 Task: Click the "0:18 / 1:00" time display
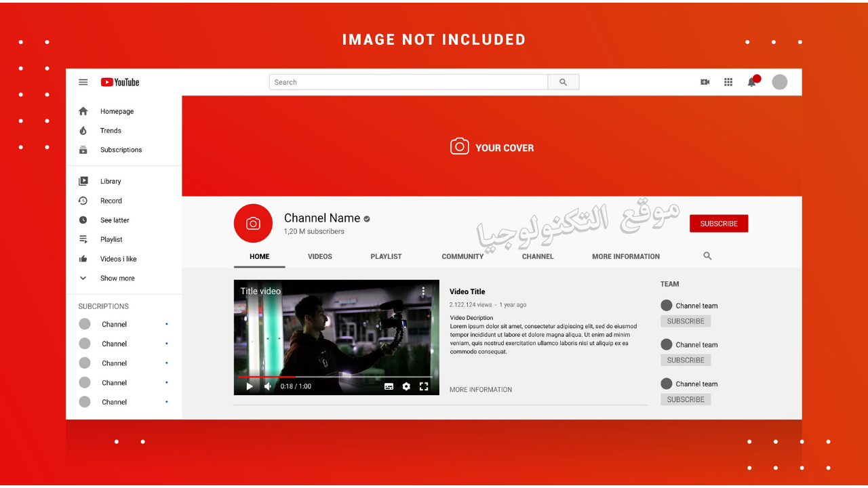[x=296, y=386]
